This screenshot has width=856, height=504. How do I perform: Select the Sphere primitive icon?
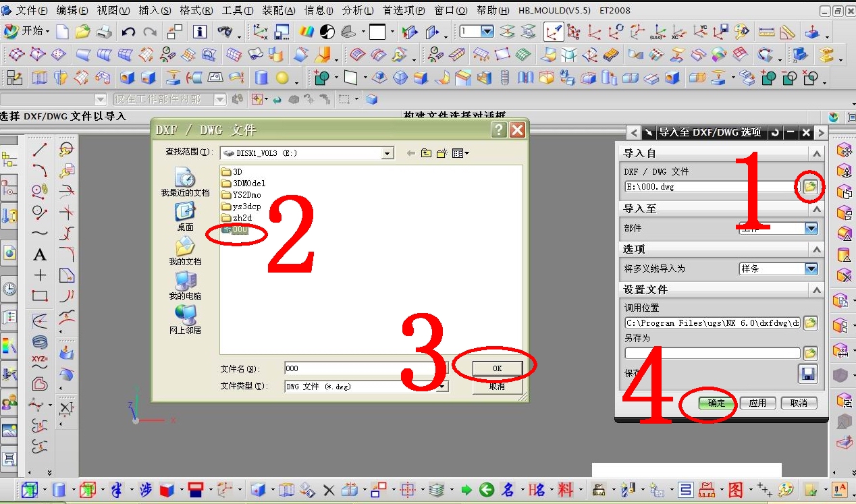coord(282,78)
